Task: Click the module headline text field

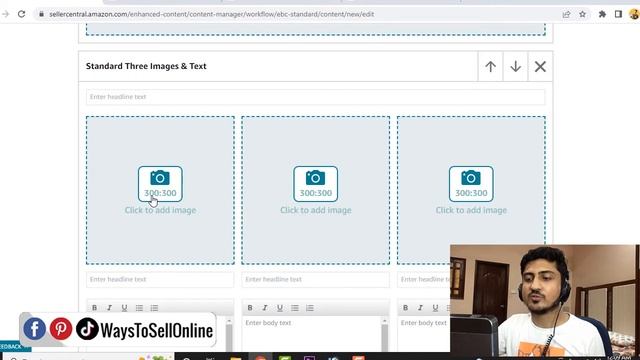Action: click(316, 97)
